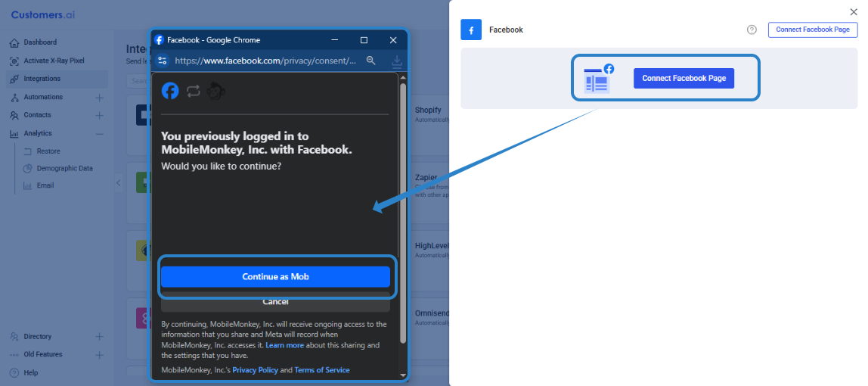Click the solid blue Connect Facebook Page button
The height and width of the screenshot is (386, 868).
[684, 78]
